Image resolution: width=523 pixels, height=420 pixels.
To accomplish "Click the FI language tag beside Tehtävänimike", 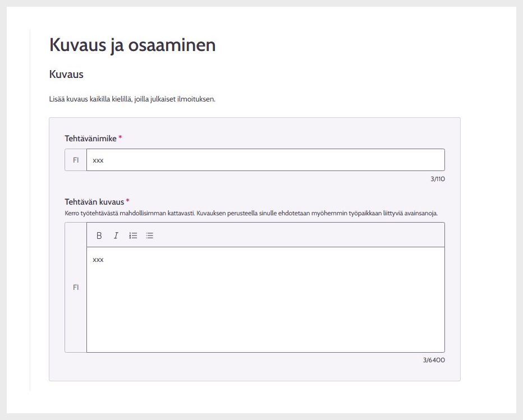I will [x=76, y=160].
